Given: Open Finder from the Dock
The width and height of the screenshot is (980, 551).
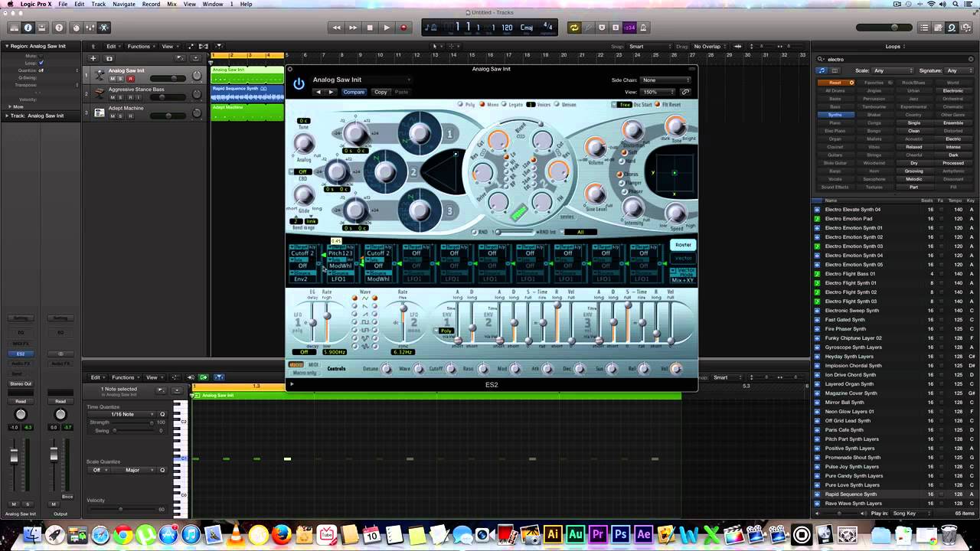Looking at the screenshot, I should 32,535.
